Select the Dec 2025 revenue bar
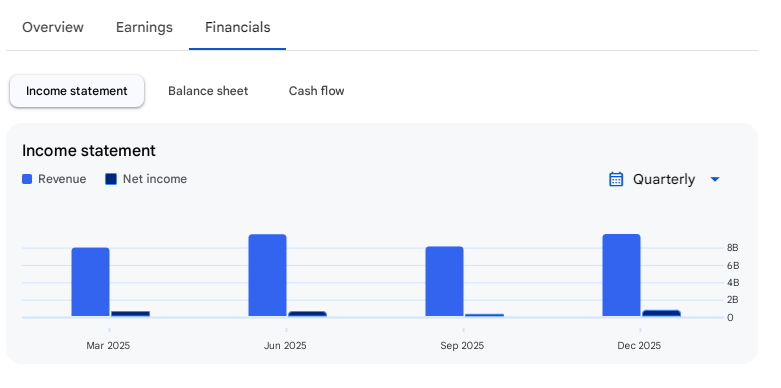781x388 pixels. [622, 275]
